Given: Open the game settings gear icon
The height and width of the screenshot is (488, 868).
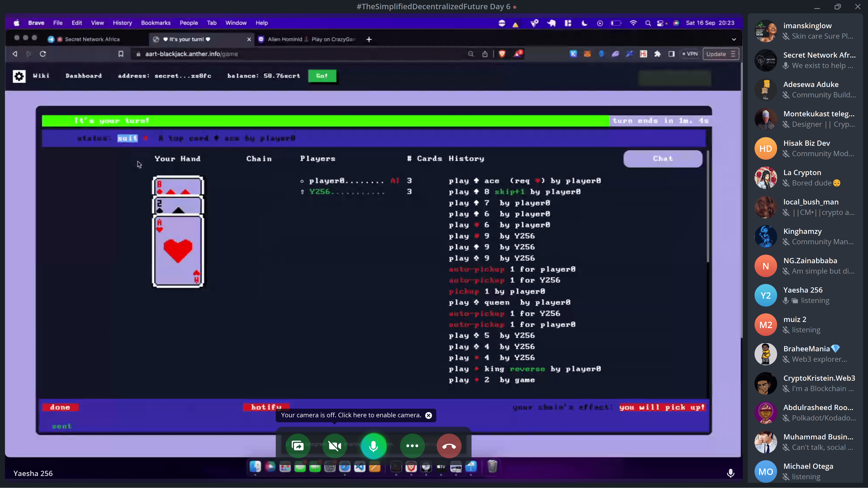Looking at the screenshot, I should [x=19, y=76].
